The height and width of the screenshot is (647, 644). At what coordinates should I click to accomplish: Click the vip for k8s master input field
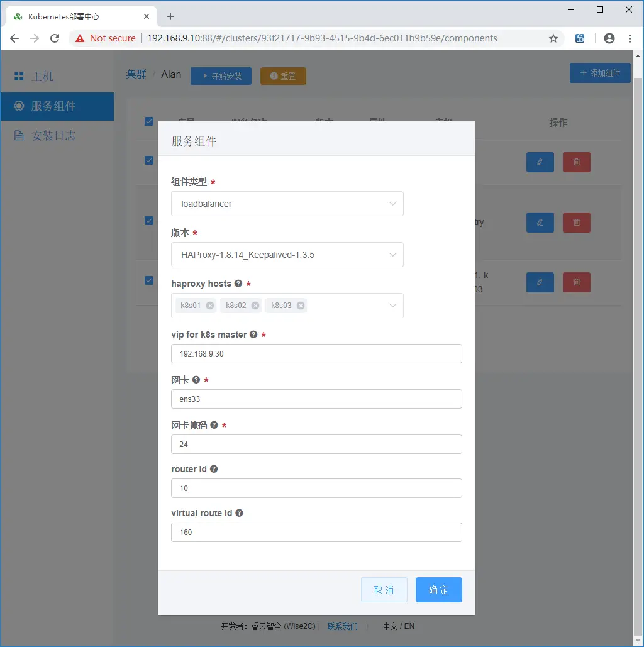click(316, 353)
